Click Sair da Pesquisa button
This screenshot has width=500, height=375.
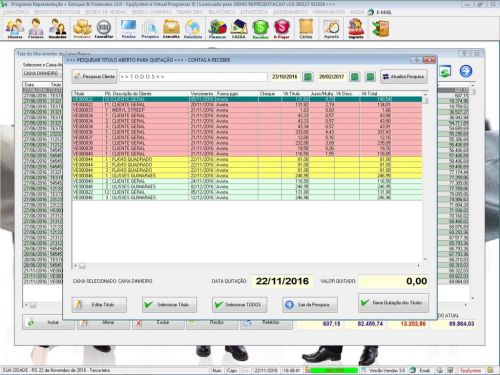click(310, 305)
